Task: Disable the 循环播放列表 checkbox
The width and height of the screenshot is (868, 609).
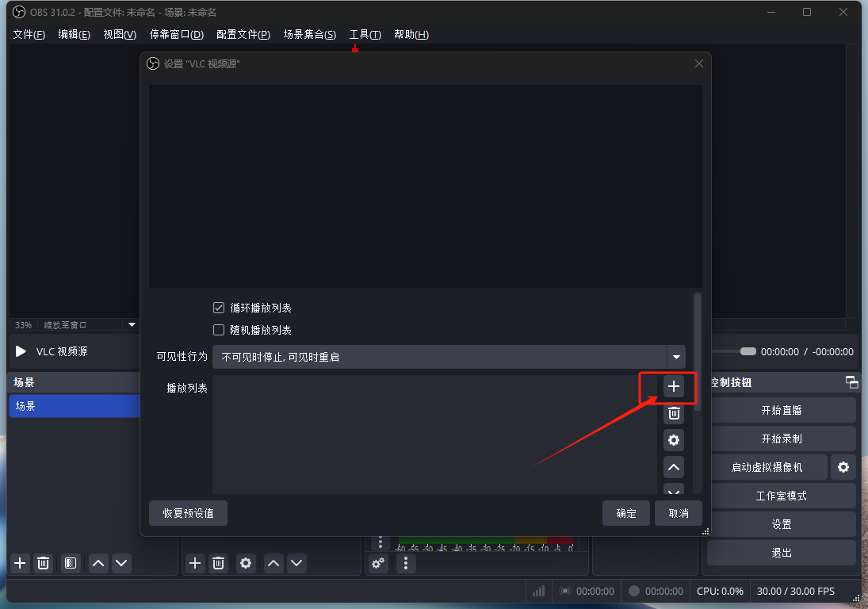Action: 220,308
